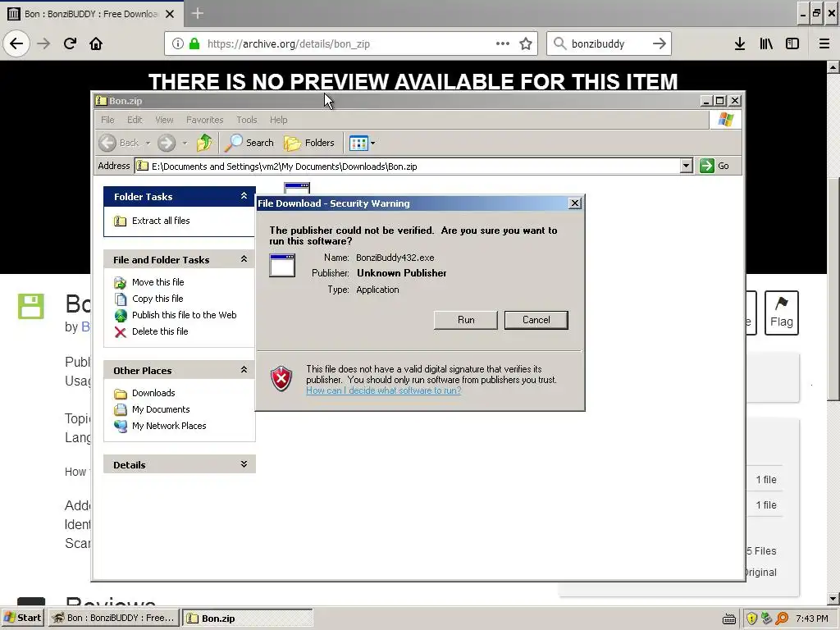Click keyboard icon in system tray
Screen dimensions: 840x630
728,619
